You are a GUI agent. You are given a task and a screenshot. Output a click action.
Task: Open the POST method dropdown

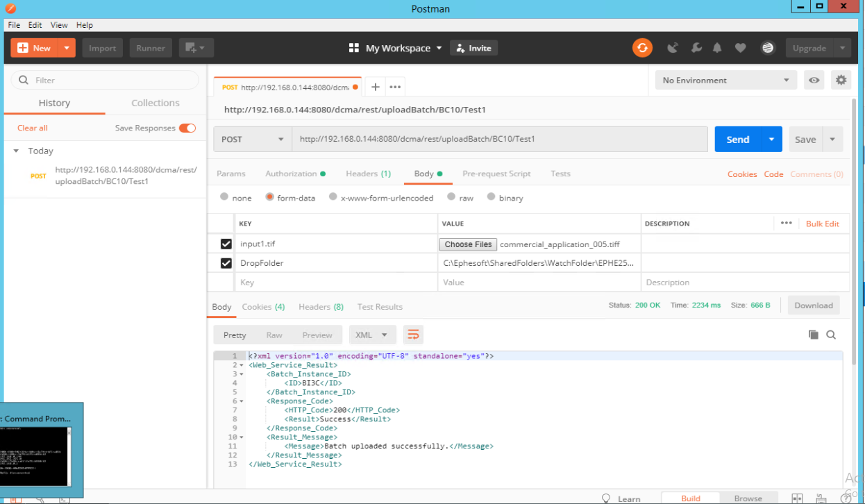pos(253,139)
